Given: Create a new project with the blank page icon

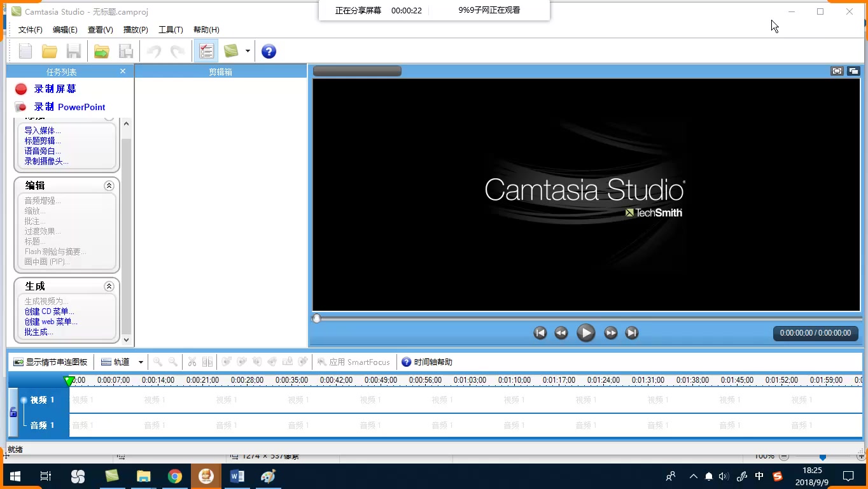Looking at the screenshot, I should [x=25, y=52].
